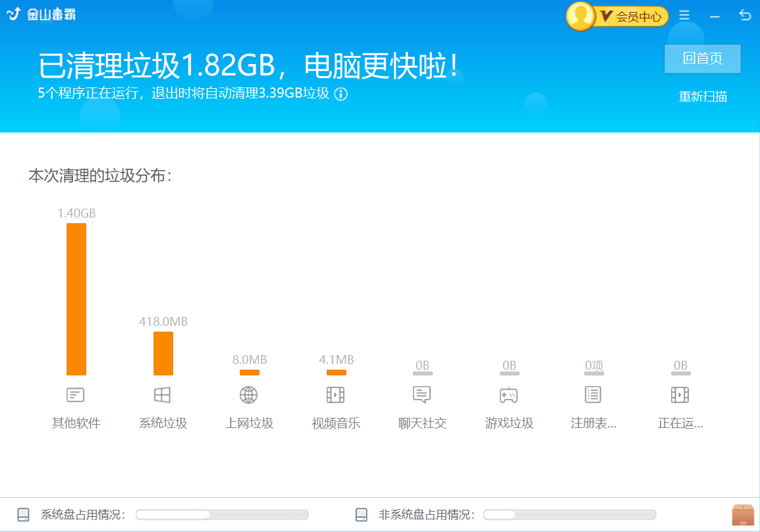Click the 注册表 registry list icon
Image resolution: width=760 pixels, height=532 pixels.
point(593,394)
